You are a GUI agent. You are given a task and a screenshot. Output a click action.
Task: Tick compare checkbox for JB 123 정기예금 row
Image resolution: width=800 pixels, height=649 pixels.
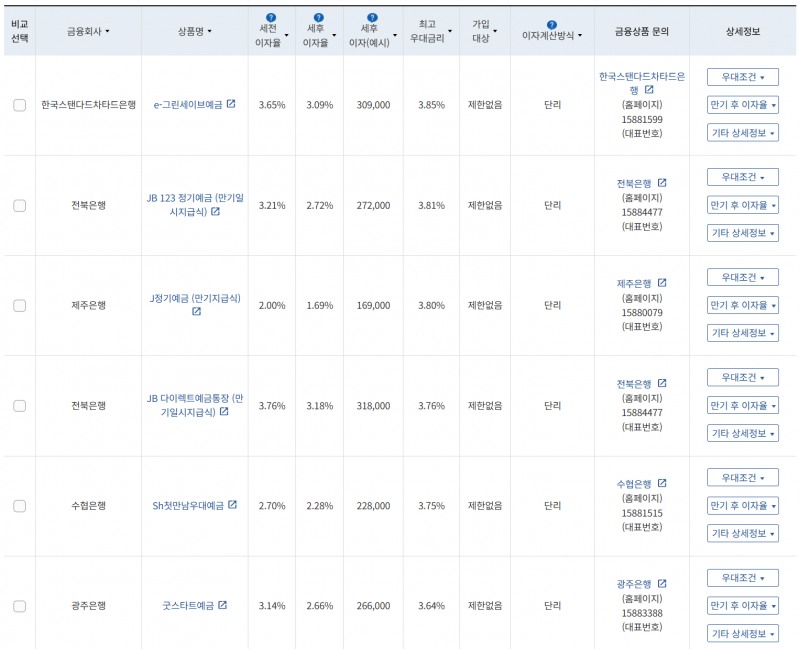[19, 206]
